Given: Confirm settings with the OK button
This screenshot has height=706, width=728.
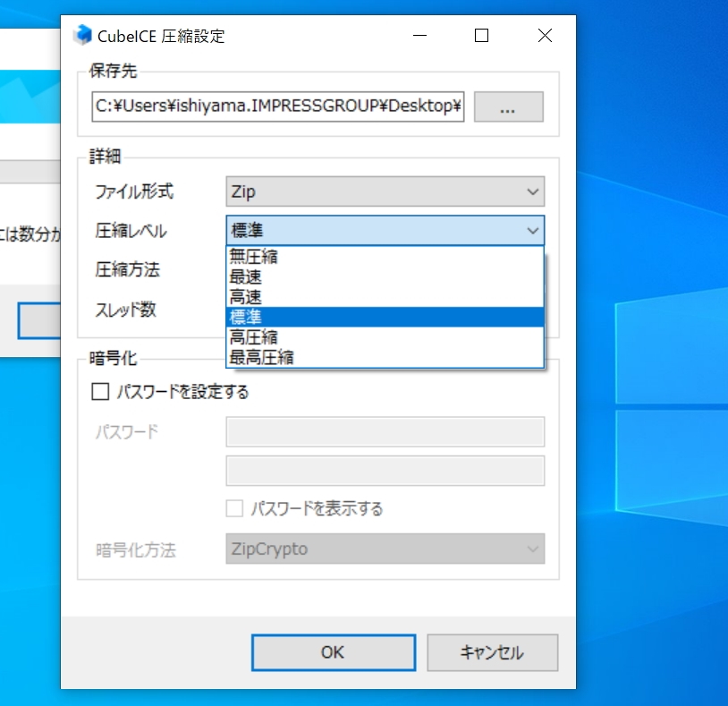Looking at the screenshot, I should coord(333,652).
